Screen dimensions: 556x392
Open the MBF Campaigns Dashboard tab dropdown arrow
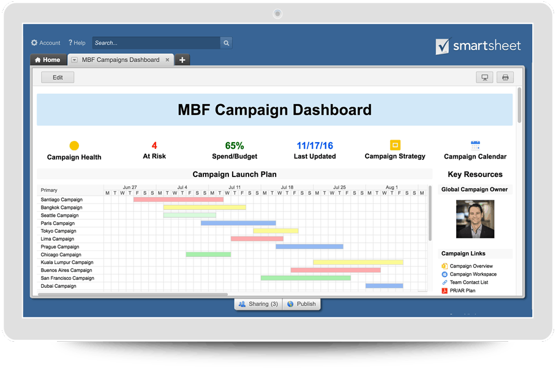(x=74, y=60)
